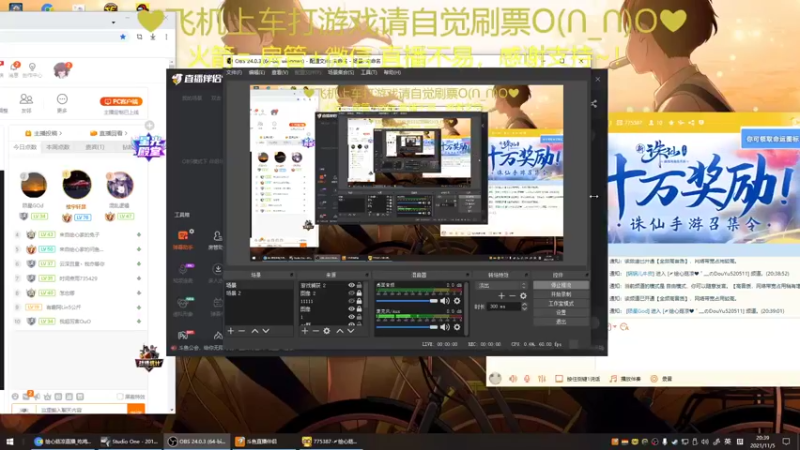Click 停止推流 button in OBS
This screenshot has height=450, width=800.
point(561,285)
